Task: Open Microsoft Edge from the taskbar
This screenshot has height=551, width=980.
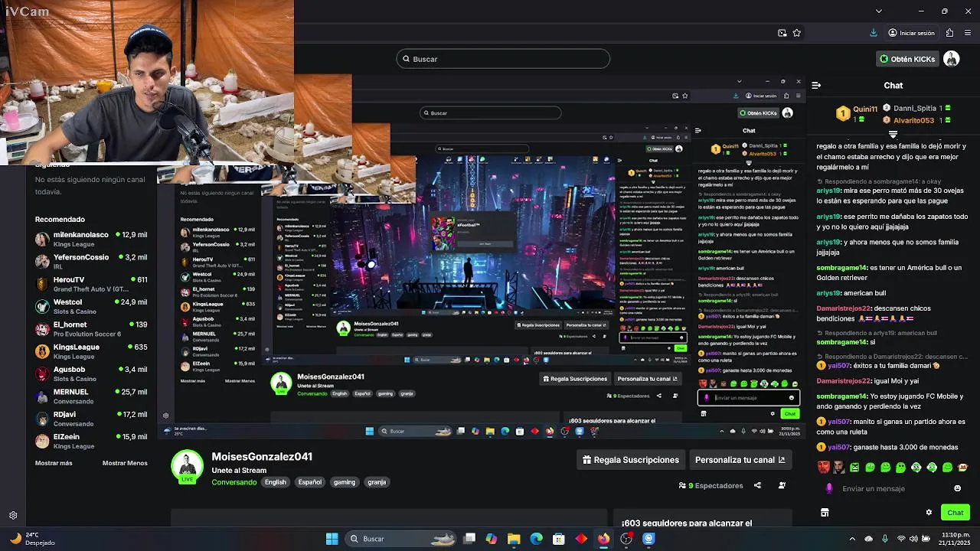Action: click(536, 539)
